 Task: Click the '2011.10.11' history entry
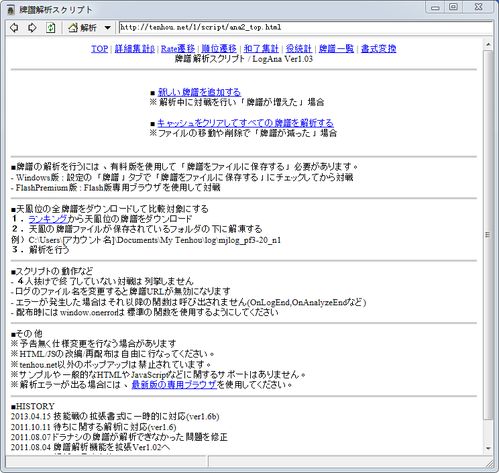click(x=94, y=427)
